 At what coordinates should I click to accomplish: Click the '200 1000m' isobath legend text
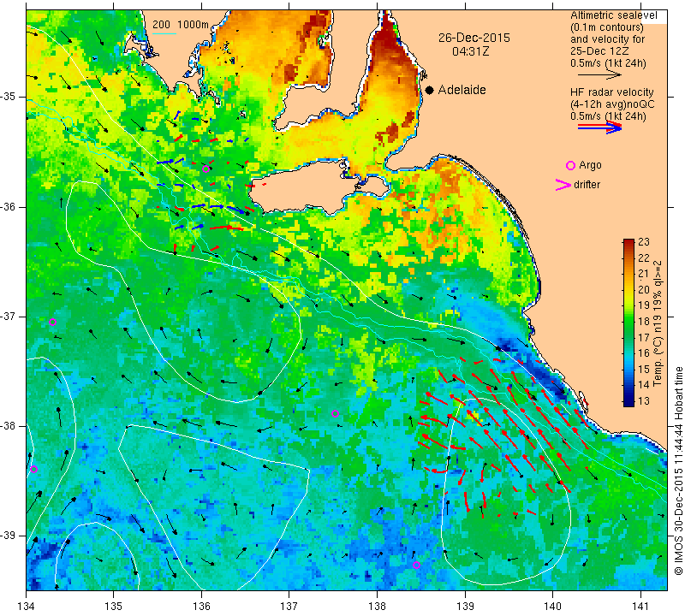pyautogui.click(x=181, y=25)
